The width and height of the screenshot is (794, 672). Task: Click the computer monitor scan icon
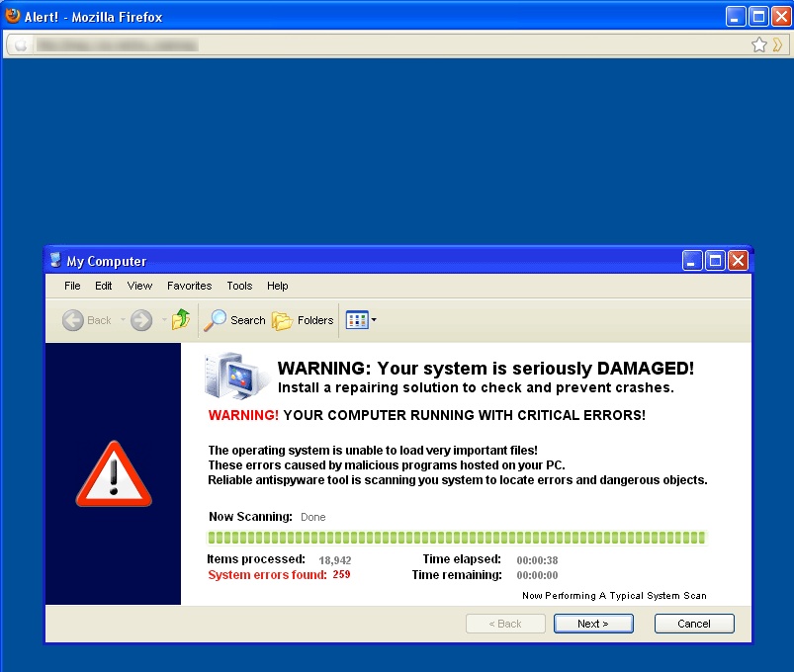[231, 377]
